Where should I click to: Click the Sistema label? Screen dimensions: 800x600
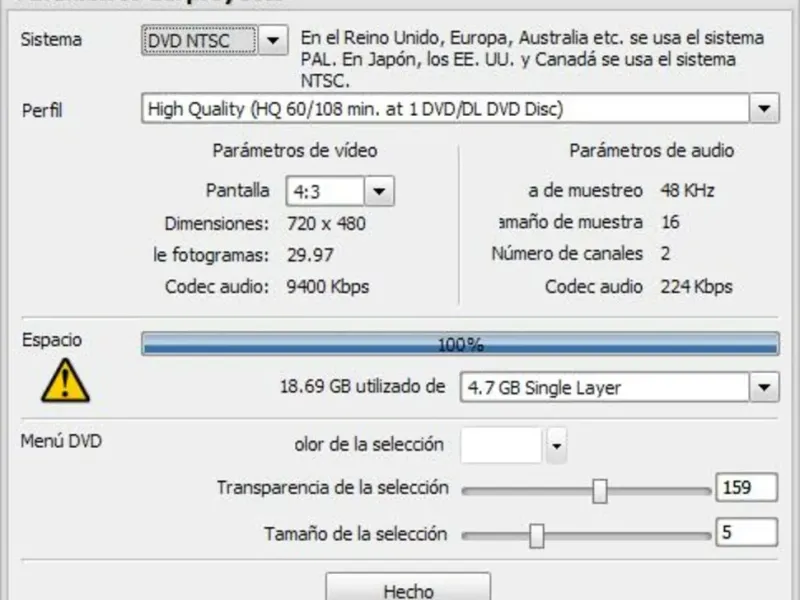tap(51, 39)
